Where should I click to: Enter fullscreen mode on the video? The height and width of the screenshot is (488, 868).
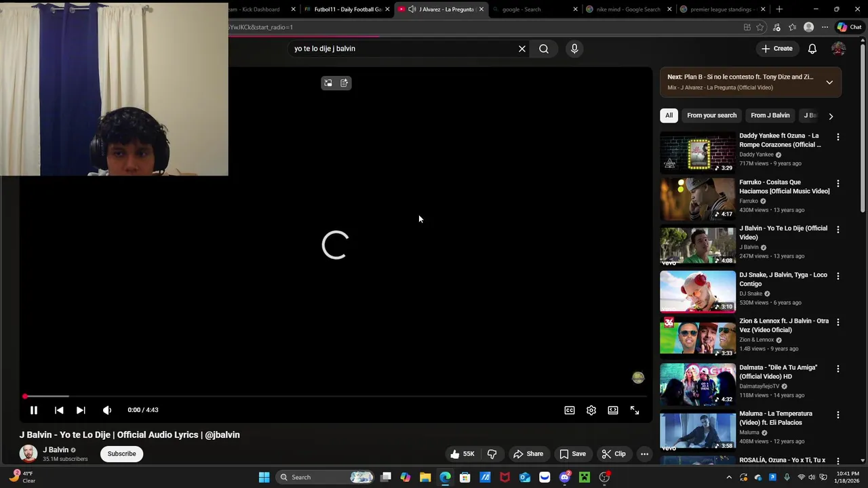635,410
